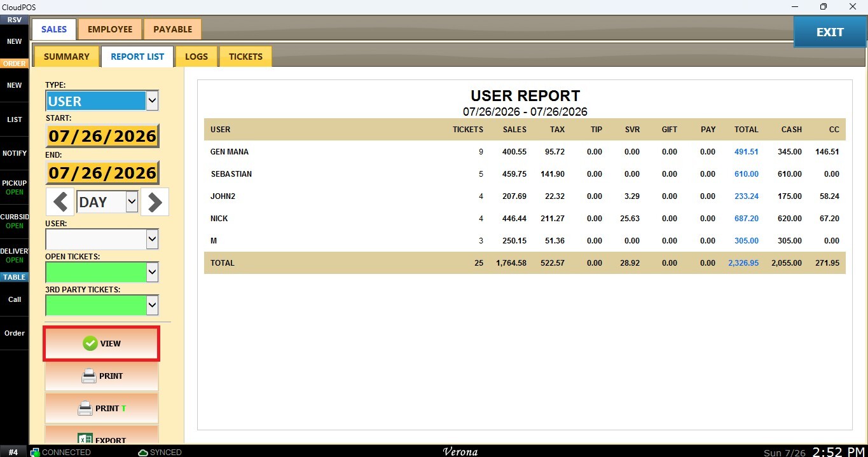
Task: Click GEN MANA sales value 400.55
Action: tap(514, 152)
